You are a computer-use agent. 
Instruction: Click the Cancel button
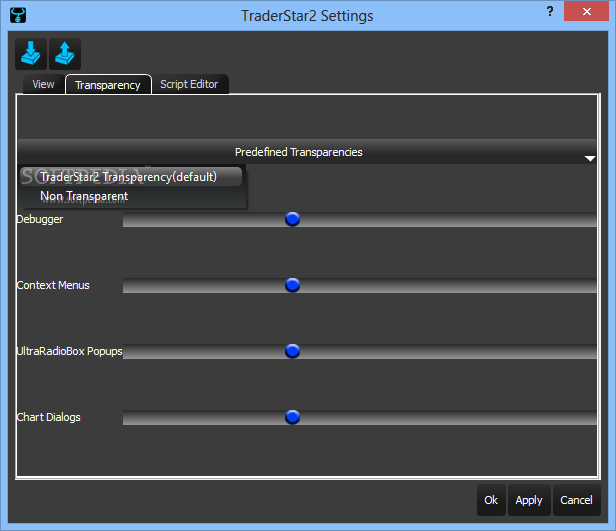576,500
